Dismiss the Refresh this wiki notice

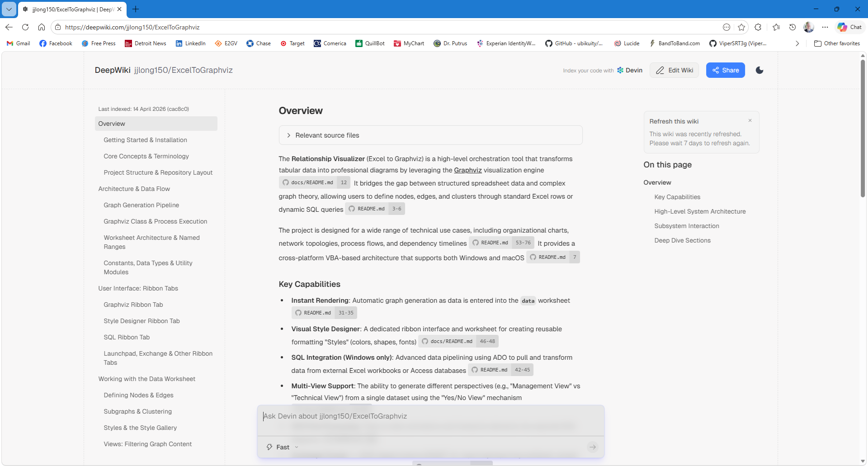[750, 120]
